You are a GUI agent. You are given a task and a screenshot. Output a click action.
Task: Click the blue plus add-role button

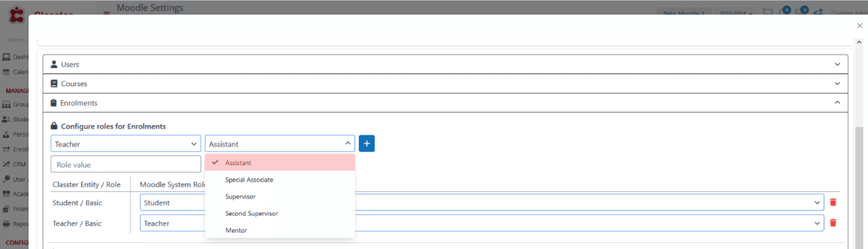coord(367,144)
